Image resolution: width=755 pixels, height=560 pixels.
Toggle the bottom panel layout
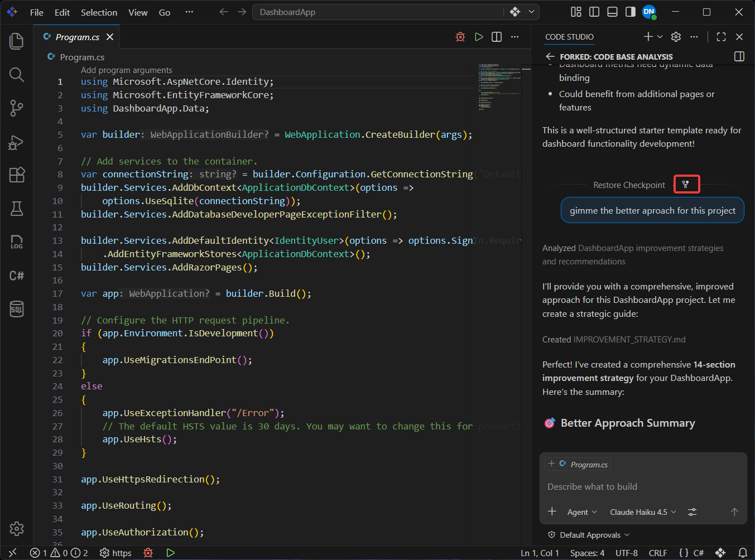click(x=612, y=12)
